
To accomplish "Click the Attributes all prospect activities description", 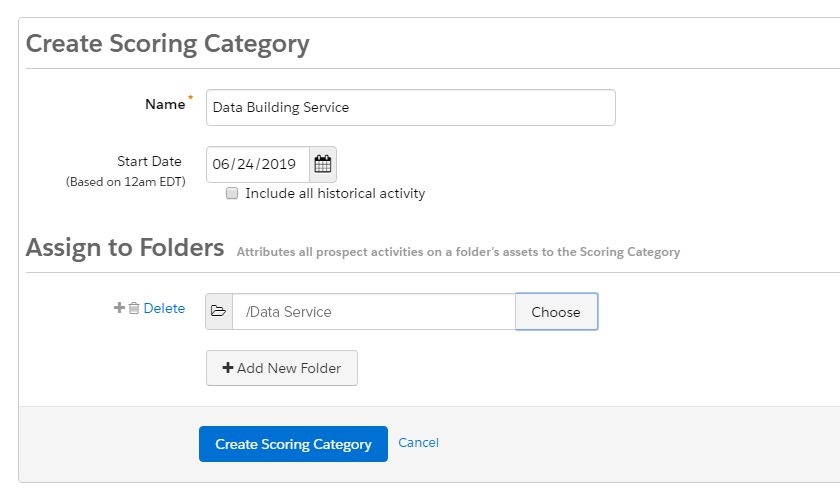I will 458,252.
